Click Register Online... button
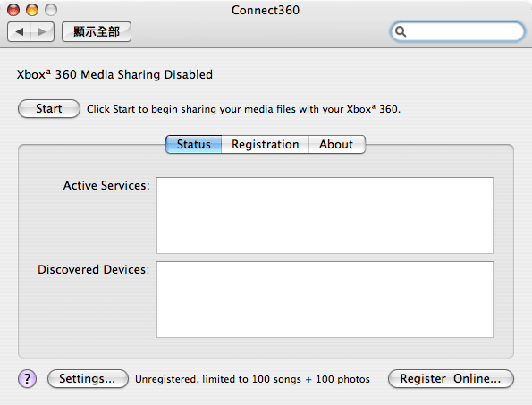This screenshot has height=405, width=532. click(451, 378)
